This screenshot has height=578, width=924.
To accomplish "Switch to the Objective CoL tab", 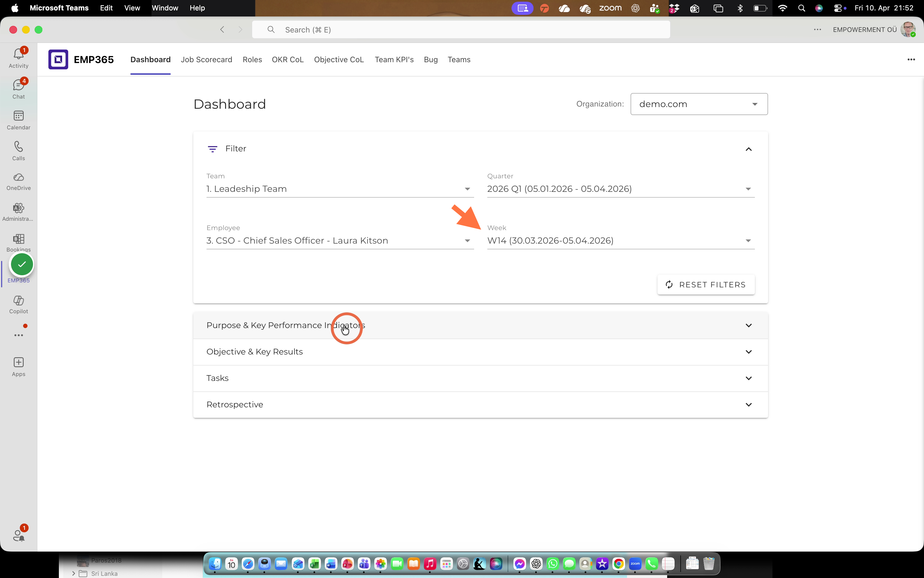I will click(x=339, y=60).
